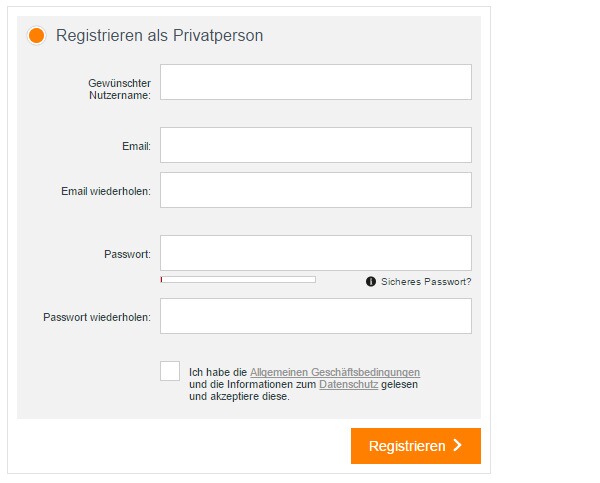Click the "Email wiederholen:" label
Screen dimensions: 600x483
[106, 191]
